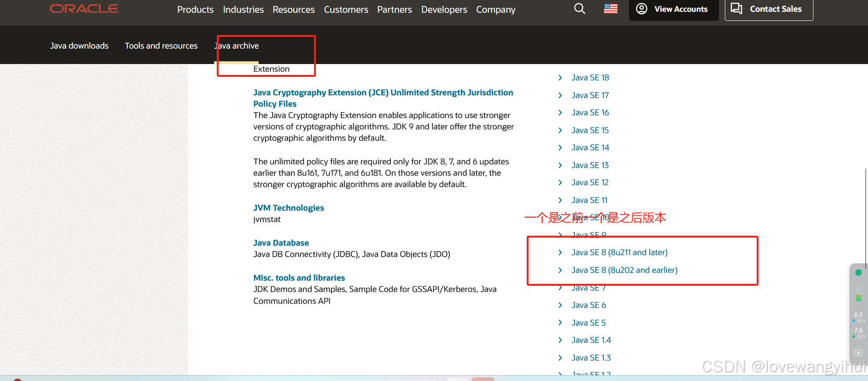Open the JVM Technologies link
This screenshot has height=381, width=868.
(x=289, y=208)
